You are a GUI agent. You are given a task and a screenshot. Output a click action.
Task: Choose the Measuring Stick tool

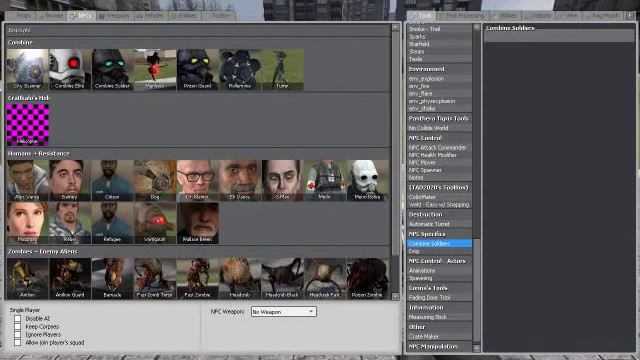point(439,317)
